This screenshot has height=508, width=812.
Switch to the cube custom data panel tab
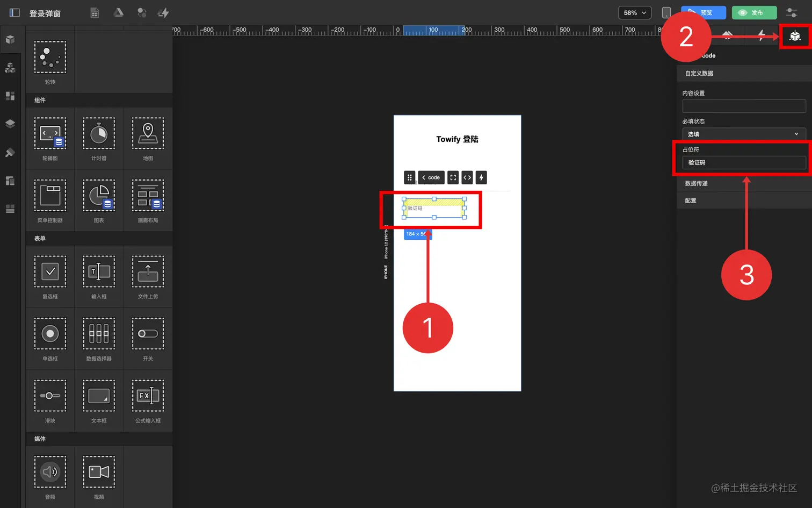click(795, 36)
